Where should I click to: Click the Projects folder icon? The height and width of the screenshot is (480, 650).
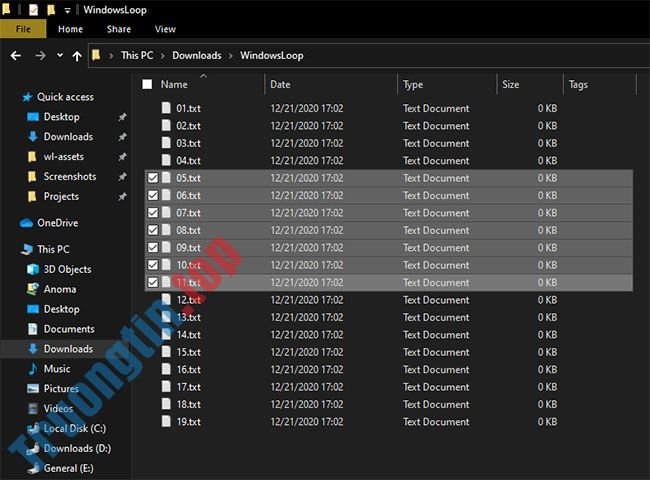click(32, 196)
